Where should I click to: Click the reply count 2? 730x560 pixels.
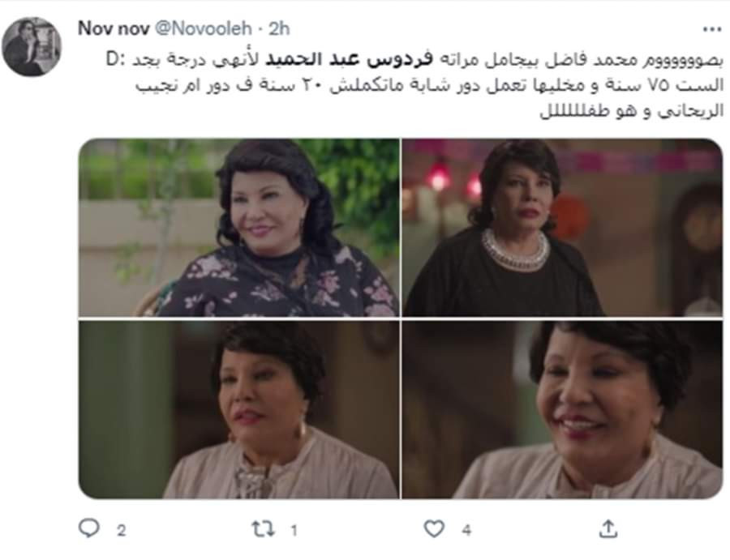tap(121, 530)
